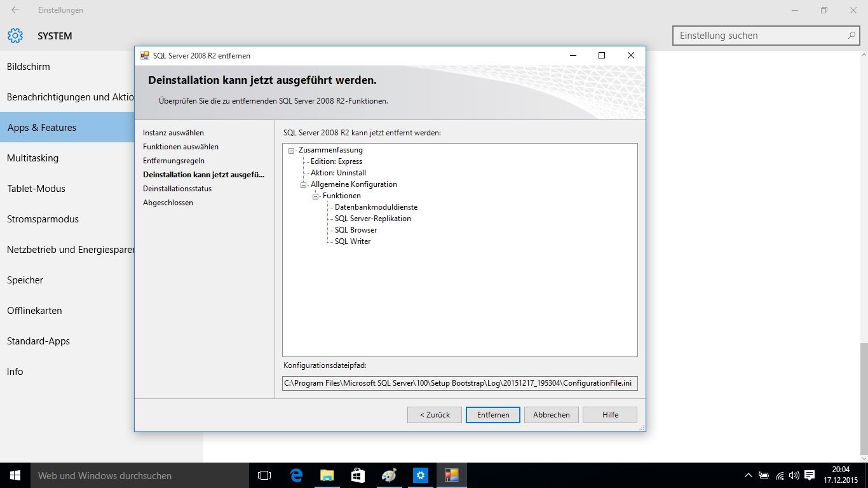Viewport: 868px width, 488px height.
Task: Click the SQL Server setup title bar icon
Action: coord(145,55)
